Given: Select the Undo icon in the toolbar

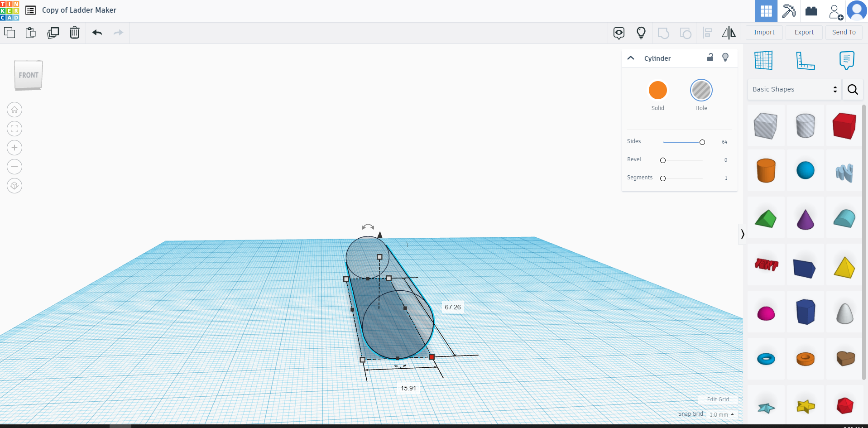Looking at the screenshot, I should coord(97,33).
